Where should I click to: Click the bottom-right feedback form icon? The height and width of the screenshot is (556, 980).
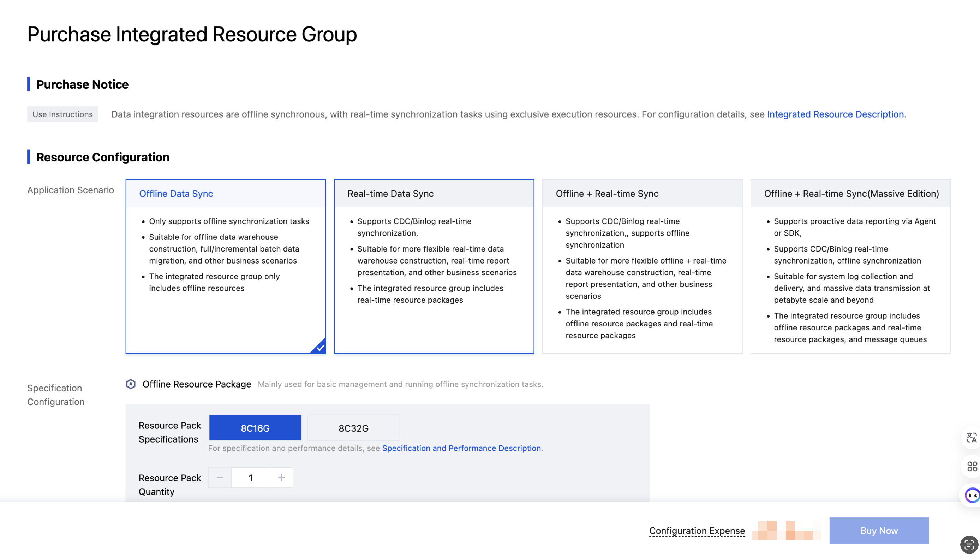[969, 545]
